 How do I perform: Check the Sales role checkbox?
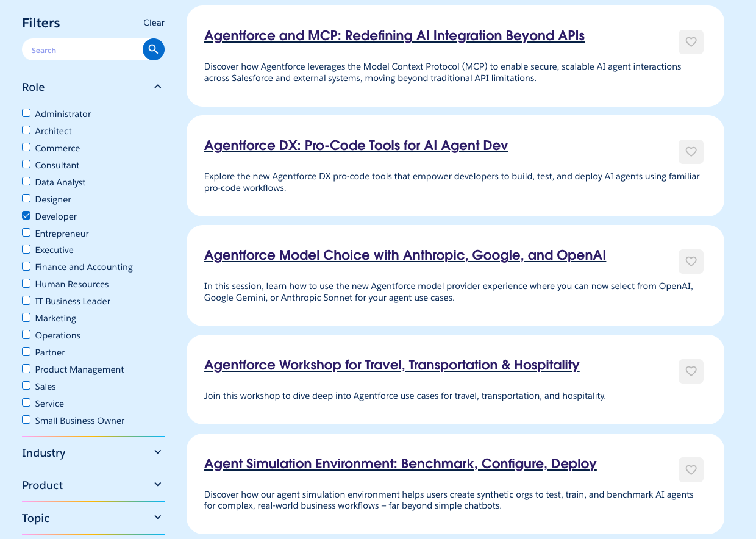(x=26, y=385)
